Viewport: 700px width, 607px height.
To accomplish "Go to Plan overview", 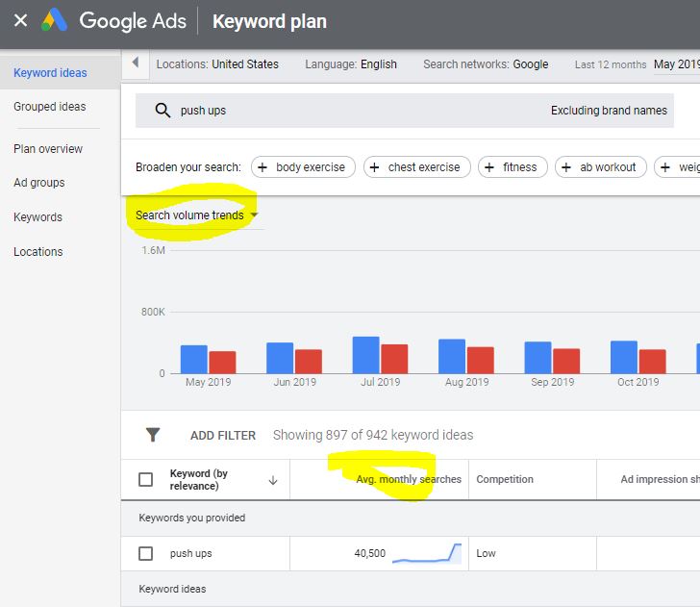I will [48, 149].
